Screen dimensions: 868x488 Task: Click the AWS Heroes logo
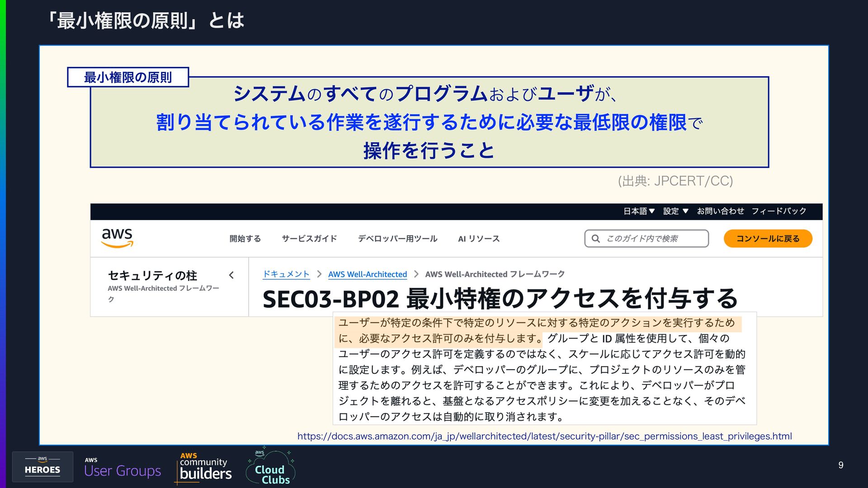[x=42, y=466]
